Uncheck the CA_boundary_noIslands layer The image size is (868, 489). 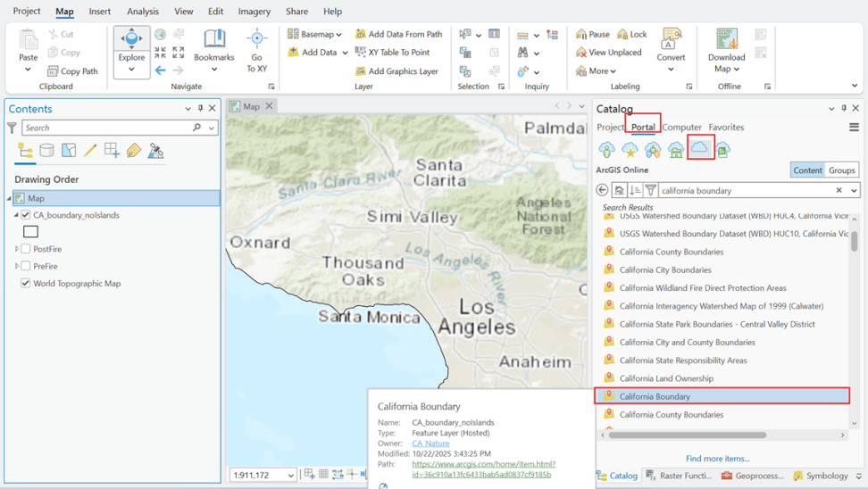click(26, 215)
